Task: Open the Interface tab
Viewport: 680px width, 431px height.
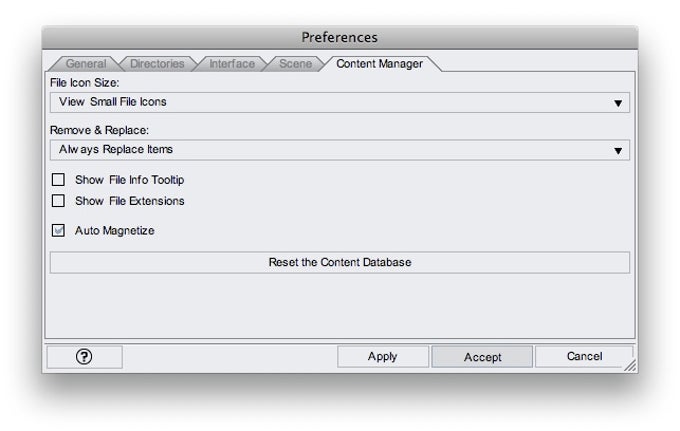Action: point(232,64)
